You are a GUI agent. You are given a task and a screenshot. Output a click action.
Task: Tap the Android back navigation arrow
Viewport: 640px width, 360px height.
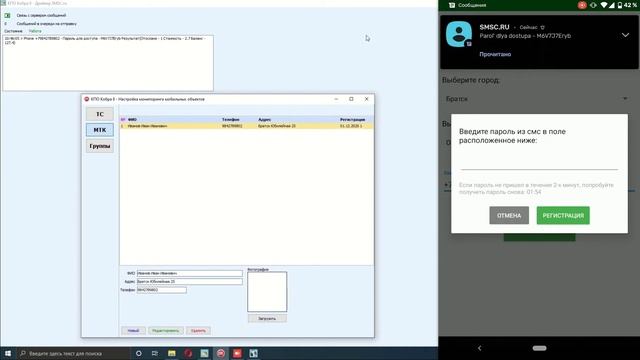click(480, 348)
